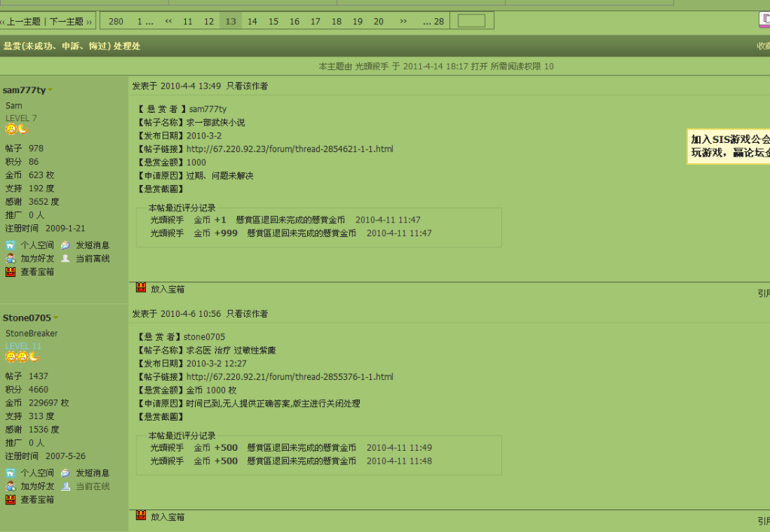The width and height of the screenshot is (770, 532).
Task: Go to page 17
Action: [315, 21]
